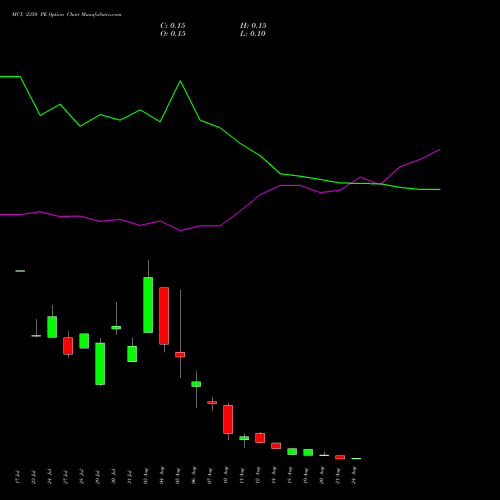
Task: Click the "12 Aug" date axis label
Action: pos(258,476)
